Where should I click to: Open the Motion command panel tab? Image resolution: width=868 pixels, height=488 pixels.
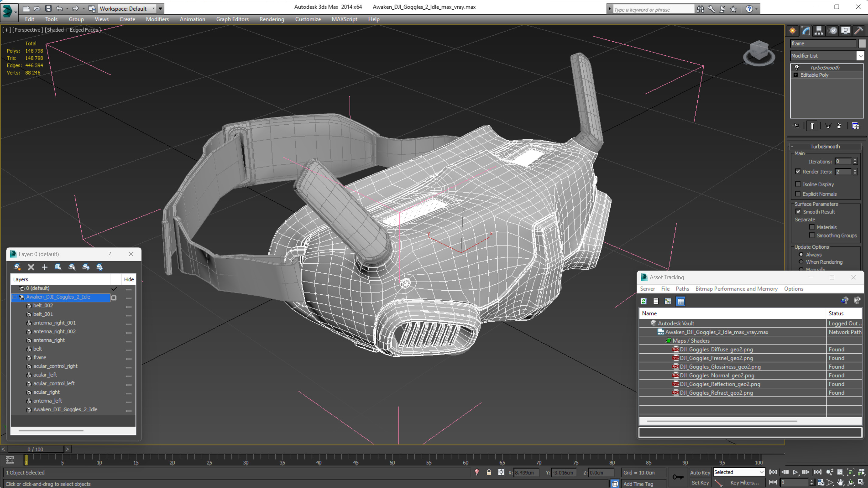(833, 31)
